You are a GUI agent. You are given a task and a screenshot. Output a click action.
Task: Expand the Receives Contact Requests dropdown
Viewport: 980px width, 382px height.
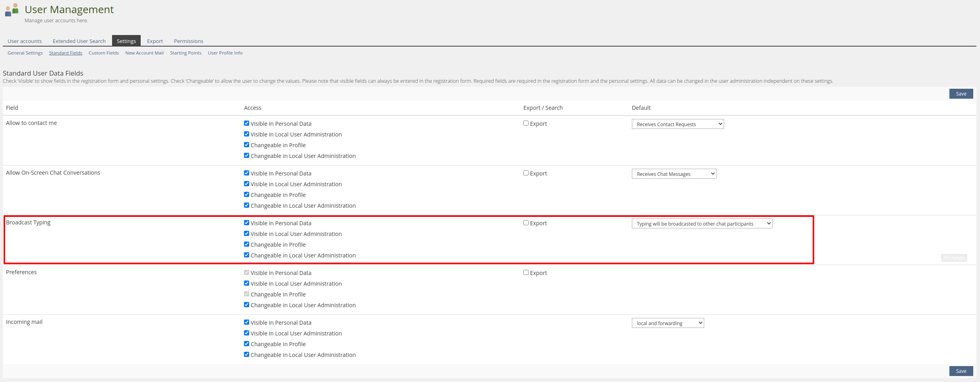tap(678, 124)
